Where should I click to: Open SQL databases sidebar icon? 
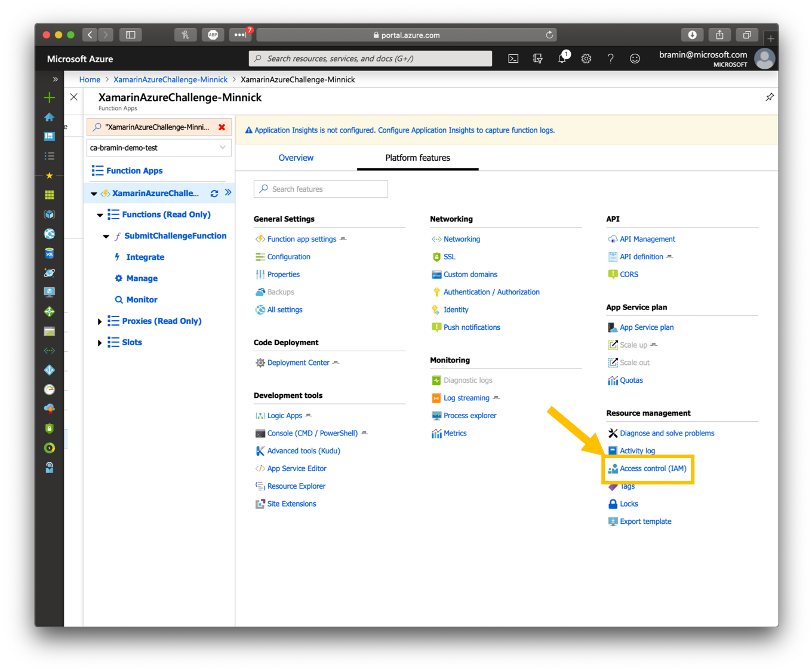[x=50, y=253]
